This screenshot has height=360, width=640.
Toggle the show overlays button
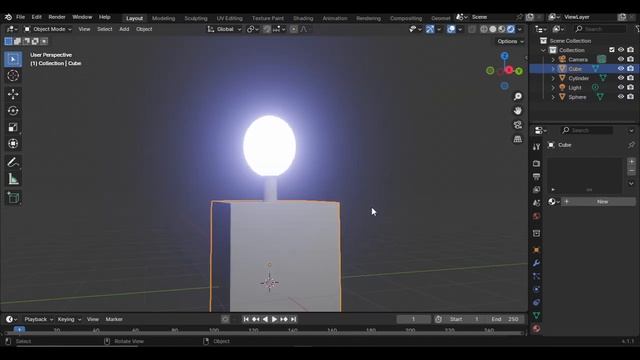pos(451,29)
